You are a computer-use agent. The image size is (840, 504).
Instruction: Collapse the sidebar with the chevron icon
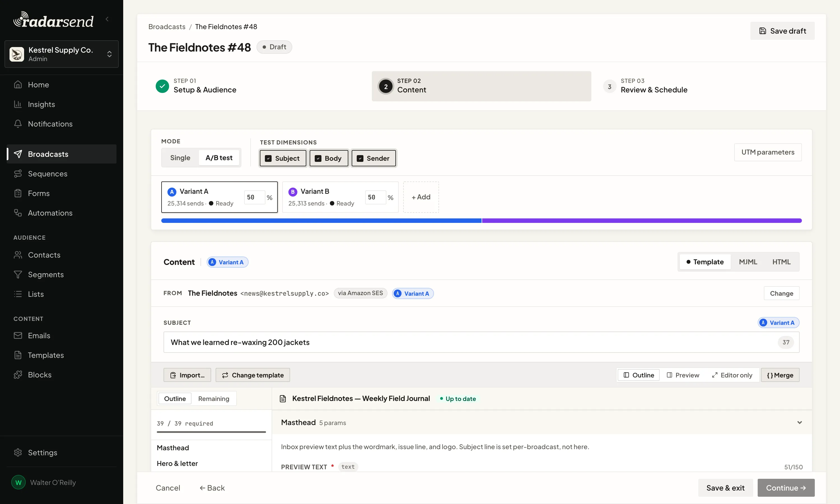107,19
